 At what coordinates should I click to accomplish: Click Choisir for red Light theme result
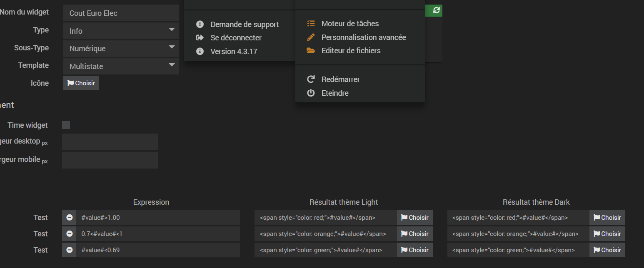click(x=414, y=218)
